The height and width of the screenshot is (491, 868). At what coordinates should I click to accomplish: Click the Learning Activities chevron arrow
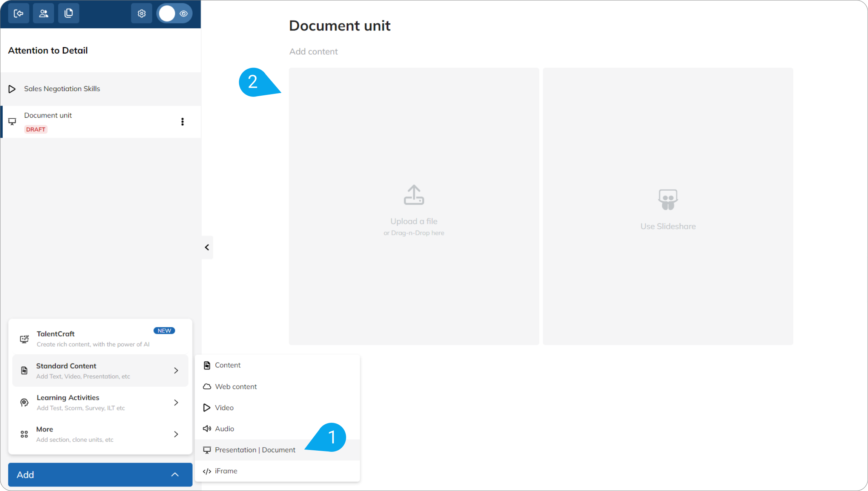[x=176, y=402]
